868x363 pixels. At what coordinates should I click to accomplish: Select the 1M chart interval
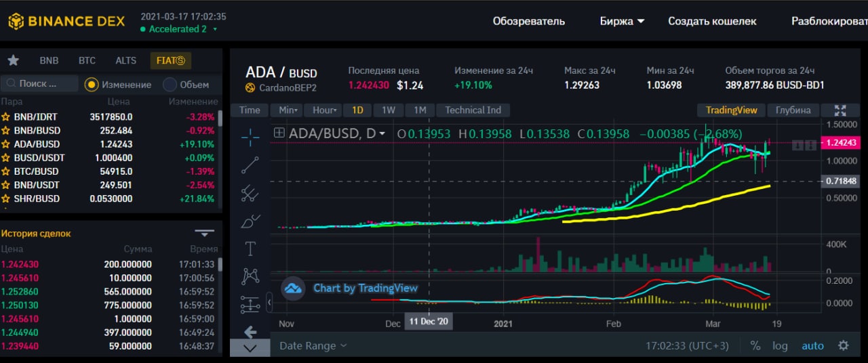(x=420, y=110)
